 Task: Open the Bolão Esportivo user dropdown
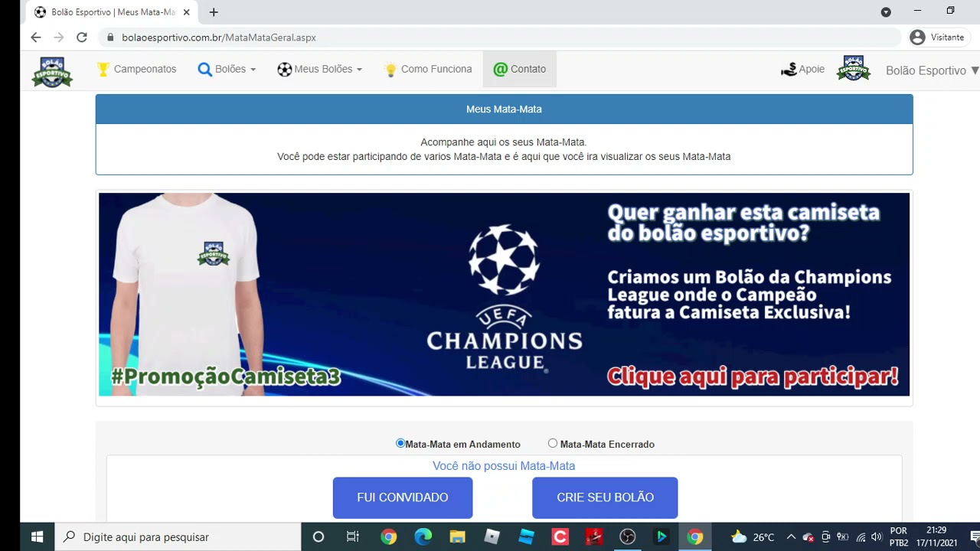point(932,70)
